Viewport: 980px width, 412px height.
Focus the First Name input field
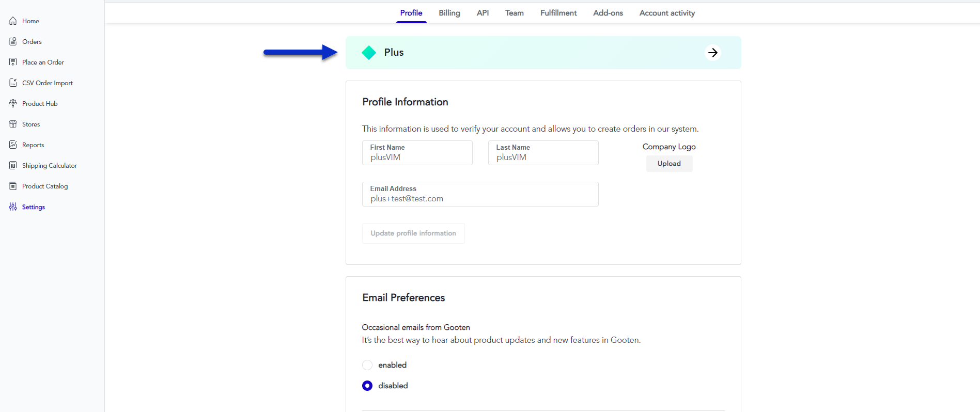[417, 157]
